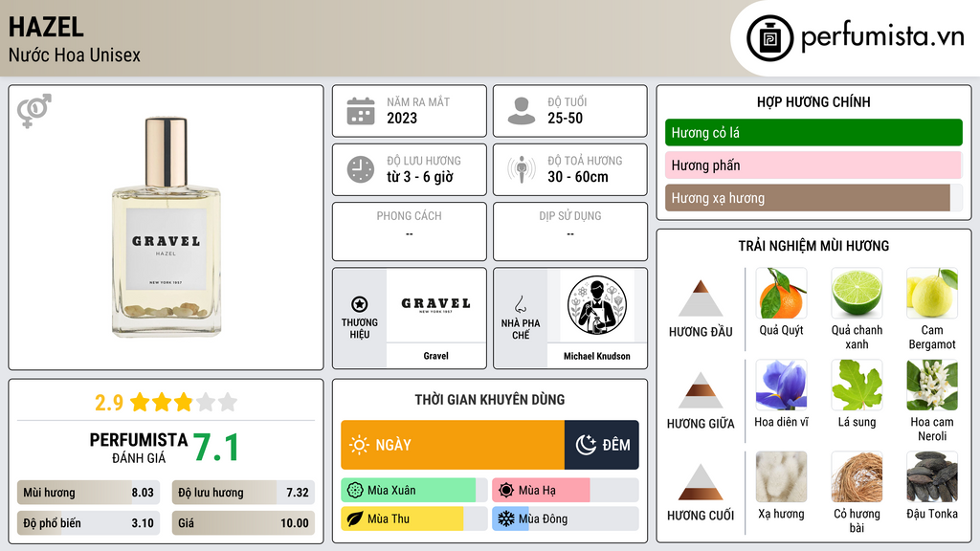Click the Giá 10.00 score bar

[x=243, y=523]
